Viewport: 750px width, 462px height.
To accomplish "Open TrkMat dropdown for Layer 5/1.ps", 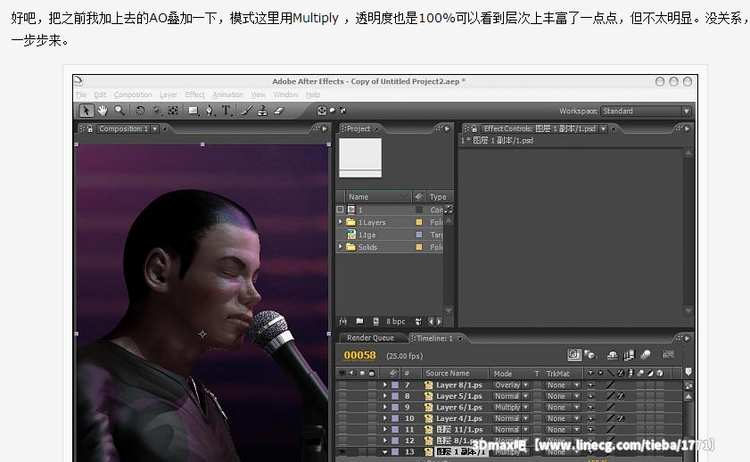I will click(562, 396).
